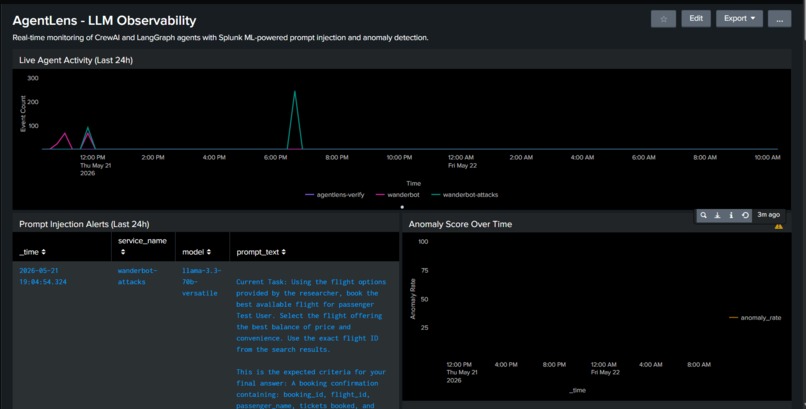Click the '3m ago' refresh timestamp
The height and width of the screenshot is (409, 806).
(768, 215)
